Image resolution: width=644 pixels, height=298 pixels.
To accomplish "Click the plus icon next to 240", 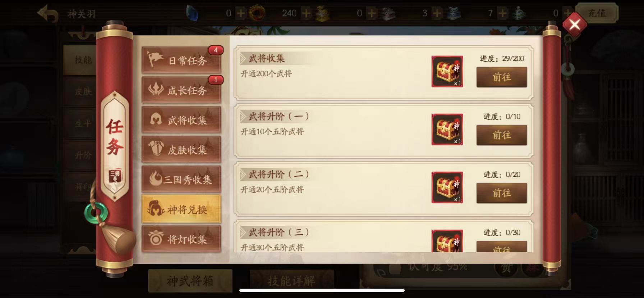I will tap(306, 13).
